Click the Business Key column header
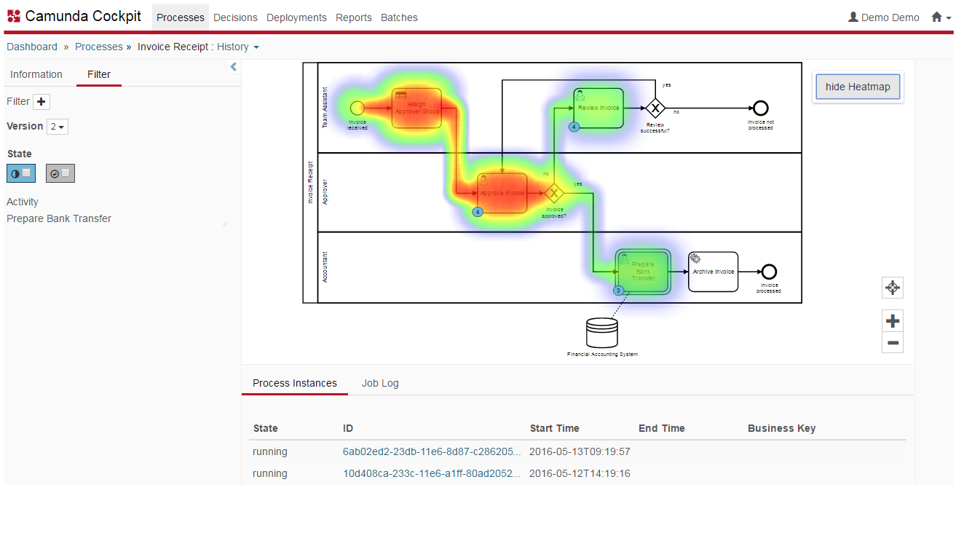The width and height of the screenshot is (980, 533). [782, 428]
